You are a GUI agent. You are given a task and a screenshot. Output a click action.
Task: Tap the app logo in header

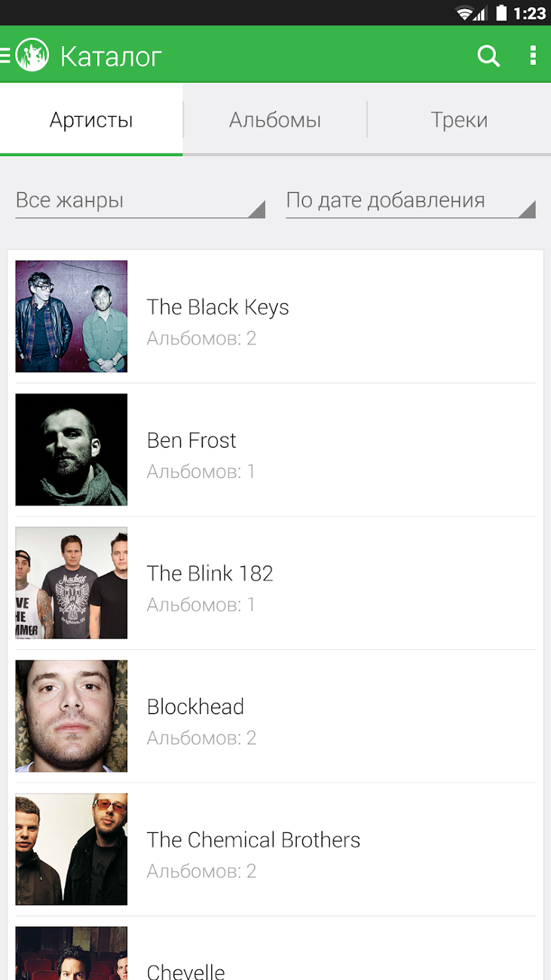(x=32, y=55)
